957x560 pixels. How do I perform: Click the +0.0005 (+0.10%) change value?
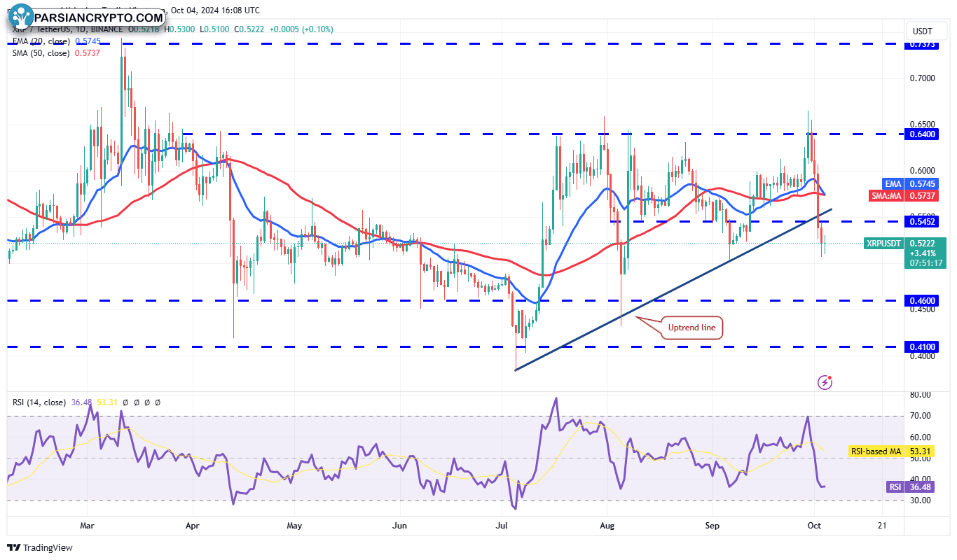click(302, 29)
